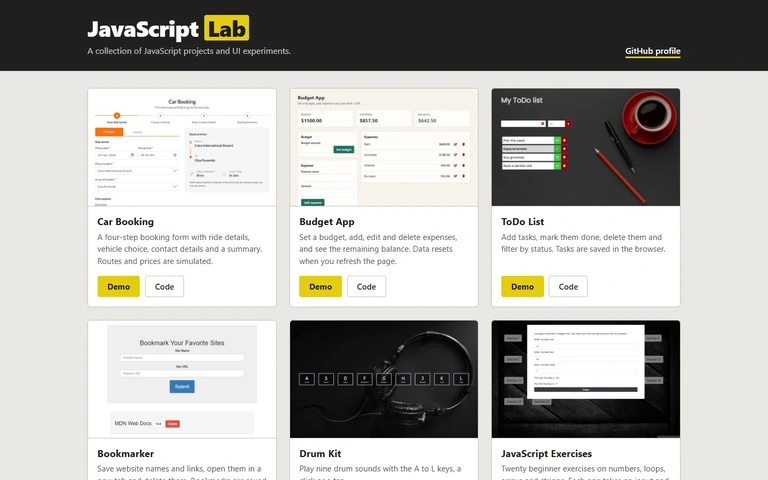The height and width of the screenshot is (480, 768).
Task: Select the ToDo List card heading
Action: point(522,222)
